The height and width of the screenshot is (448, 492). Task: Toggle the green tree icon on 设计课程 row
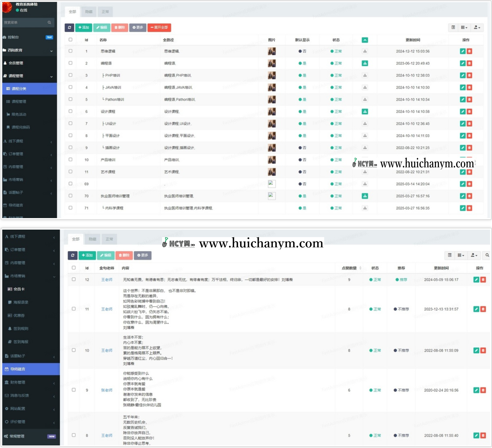coord(365,111)
